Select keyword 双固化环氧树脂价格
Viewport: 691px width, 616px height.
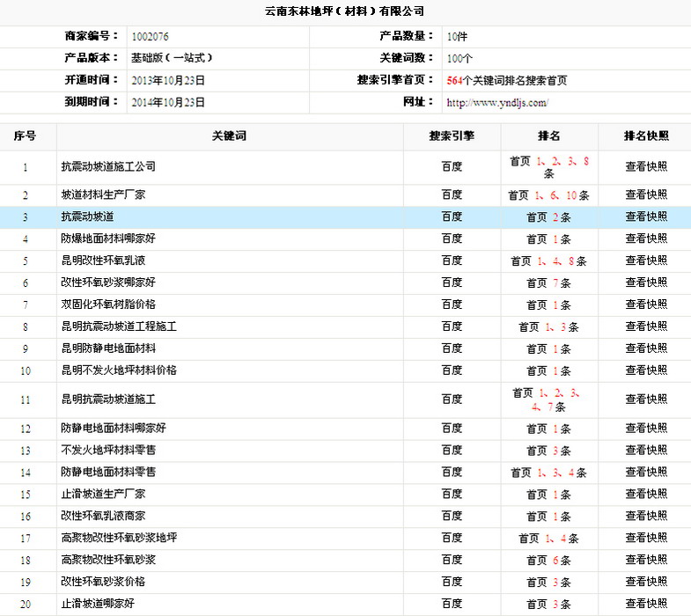tap(108, 304)
